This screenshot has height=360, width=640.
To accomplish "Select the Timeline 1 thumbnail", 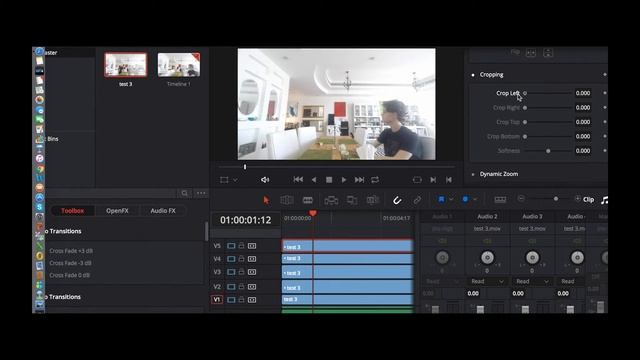I will [179, 65].
